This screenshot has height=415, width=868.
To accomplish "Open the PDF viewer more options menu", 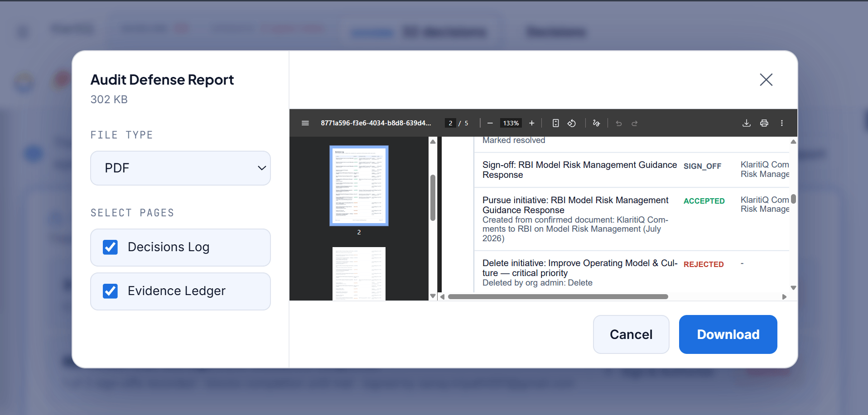I will (x=782, y=123).
